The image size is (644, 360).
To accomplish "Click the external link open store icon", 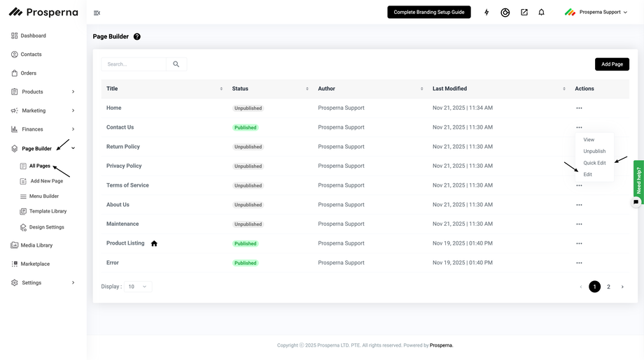I will (524, 13).
